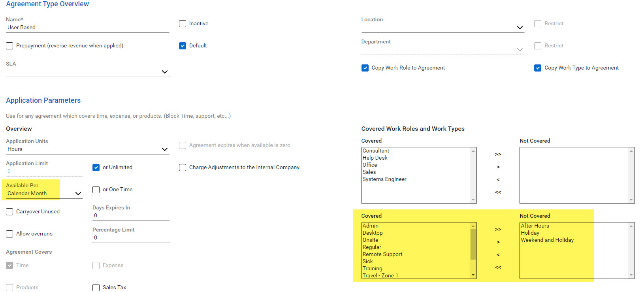Toggle the Inactive checkbox

pyautogui.click(x=183, y=24)
